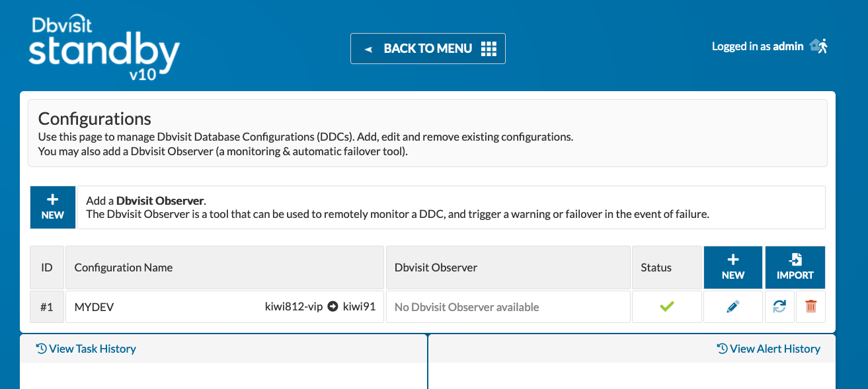Click the triangle arrow in BACK TO MENU
Viewport: 868px width, 389px height.
point(368,49)
